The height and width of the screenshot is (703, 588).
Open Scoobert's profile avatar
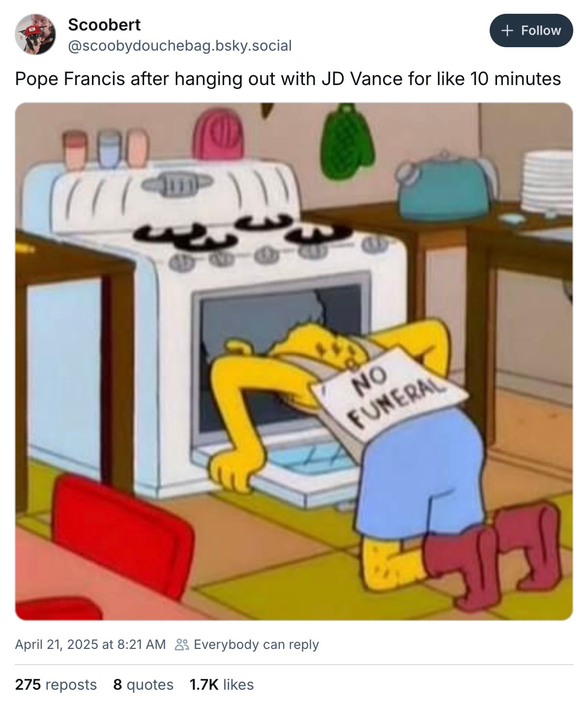click(35, 34)
